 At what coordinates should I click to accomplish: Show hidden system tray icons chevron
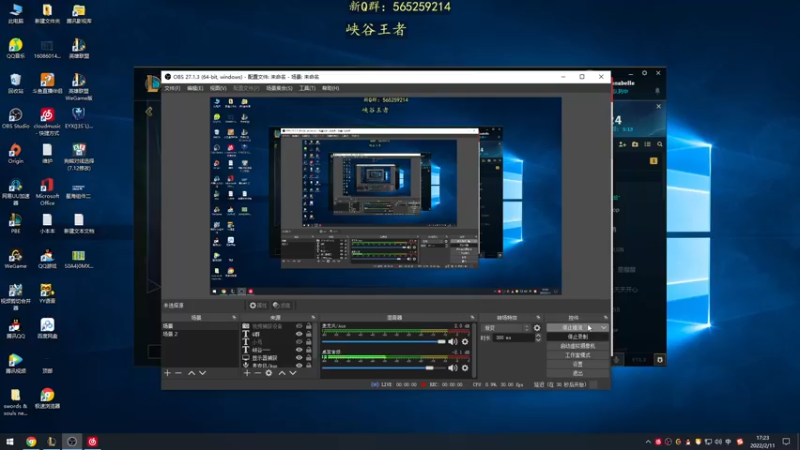click(648, 442)
